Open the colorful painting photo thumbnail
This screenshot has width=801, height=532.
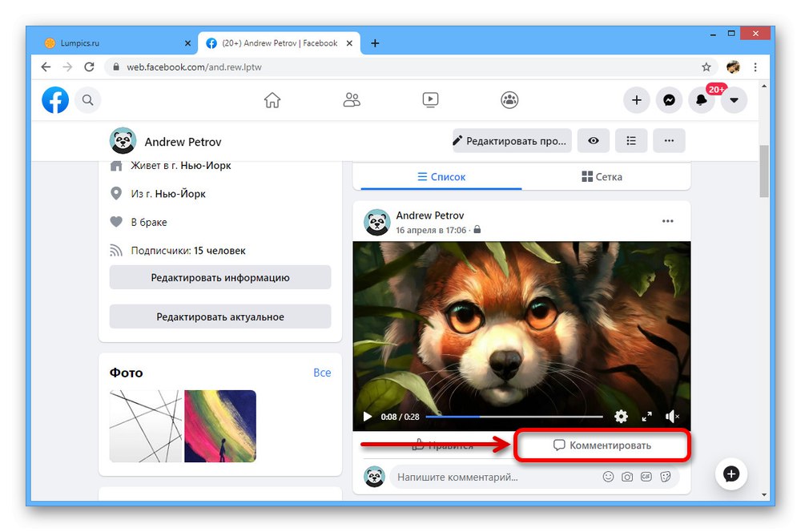coord(220,426)
